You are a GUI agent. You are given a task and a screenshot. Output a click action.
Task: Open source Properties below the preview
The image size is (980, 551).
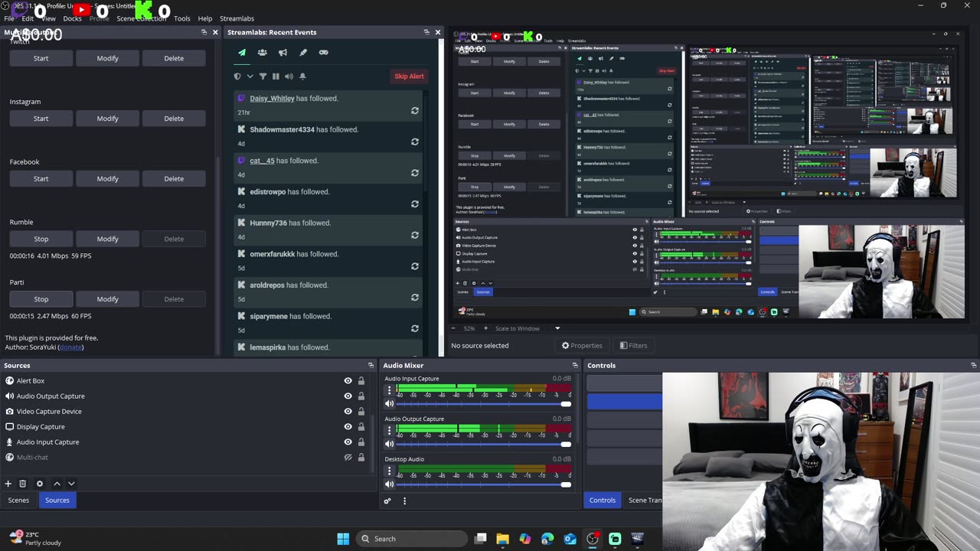point(582,346)
